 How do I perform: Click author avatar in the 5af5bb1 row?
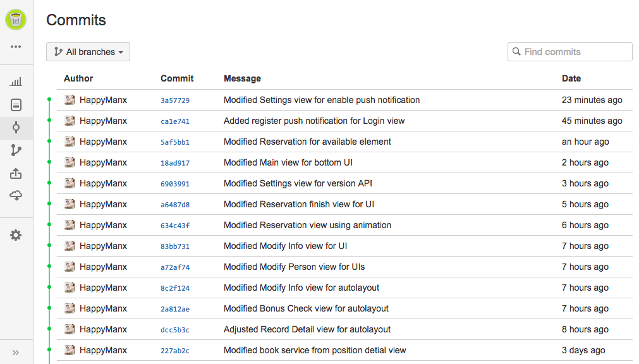[70, 142]
